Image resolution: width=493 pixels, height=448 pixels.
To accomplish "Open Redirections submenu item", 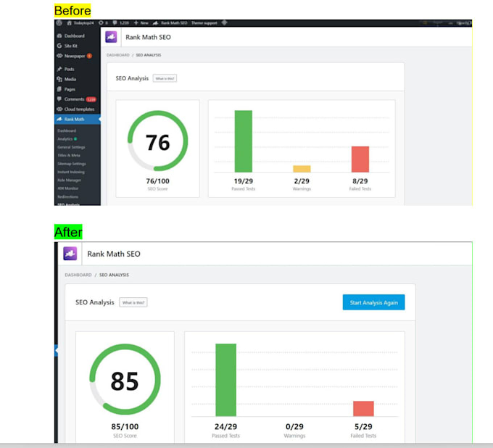I will (x=68, y=196).
